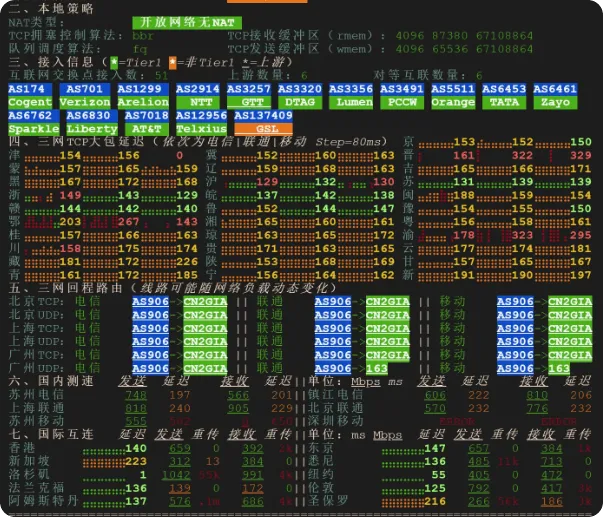
Task: Click the '226' latency in 藏 row
Action: [x=187, y=262]
